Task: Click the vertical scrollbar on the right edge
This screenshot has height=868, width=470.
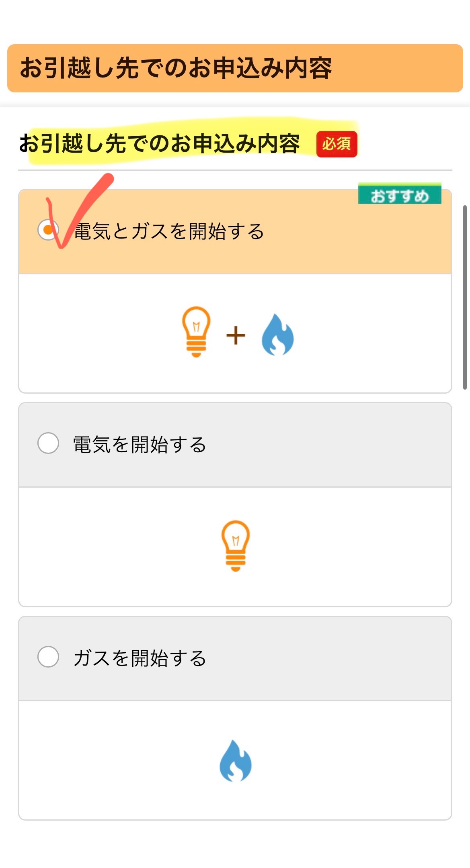Action: click(465, 297)
